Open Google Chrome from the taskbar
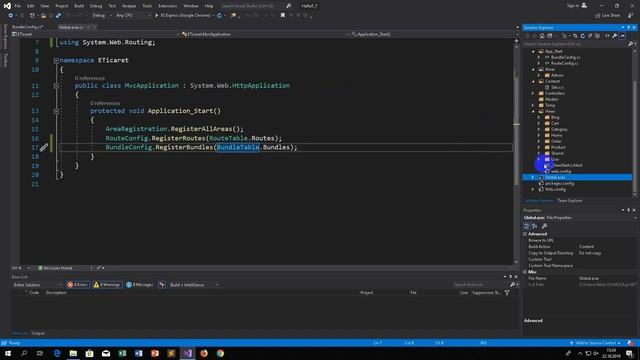 pos(220,353)
